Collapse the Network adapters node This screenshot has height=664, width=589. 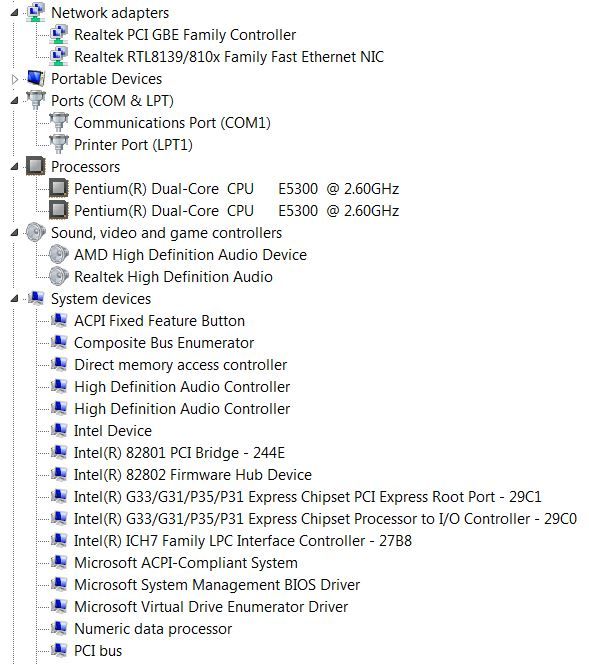pyautogui.click(x=15, y=13)
